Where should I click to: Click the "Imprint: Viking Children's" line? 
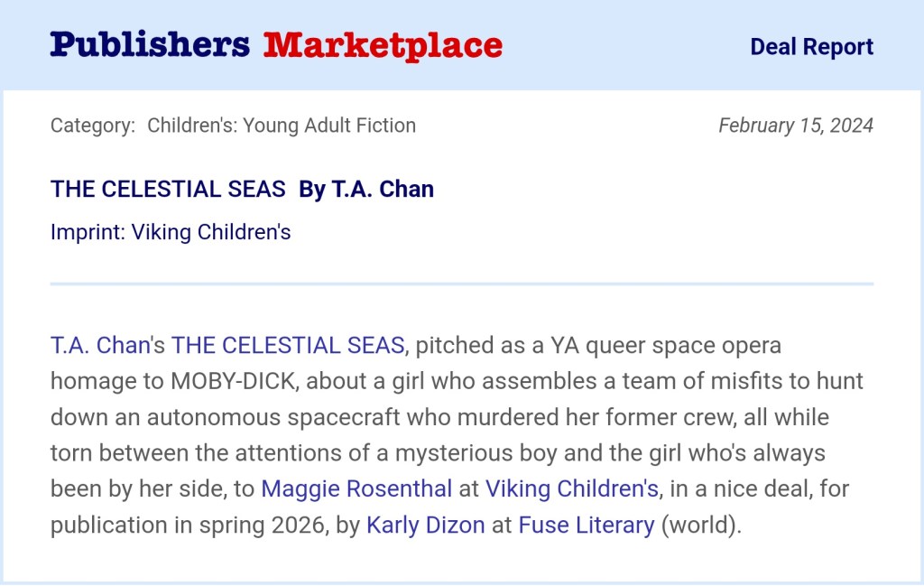pyautogui.click(x=171, y=232)
